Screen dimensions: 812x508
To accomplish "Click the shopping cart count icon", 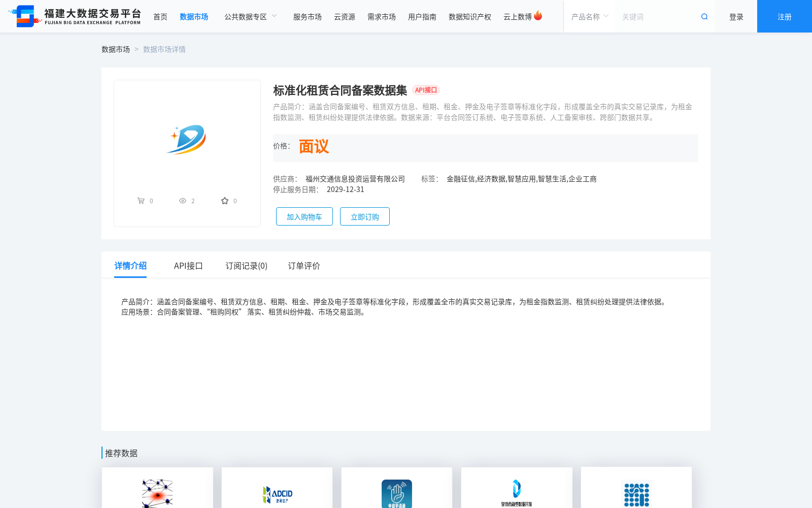I will click(x=141, y=201).
